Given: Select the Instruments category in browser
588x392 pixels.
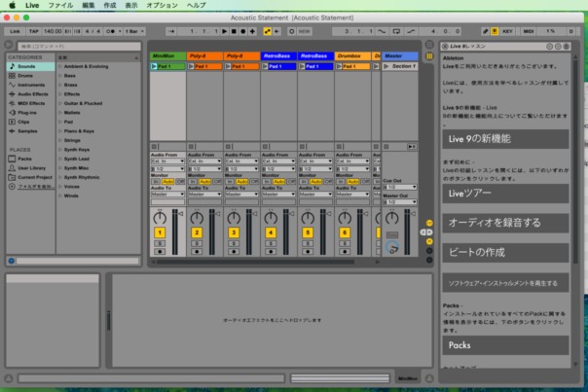Looking at the screenshot, I should coord(30,85).
